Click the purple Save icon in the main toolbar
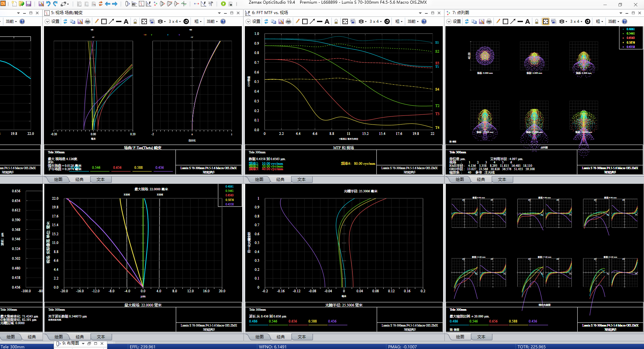Viewport: 644px width, 349px height. (x=29, y=4)
